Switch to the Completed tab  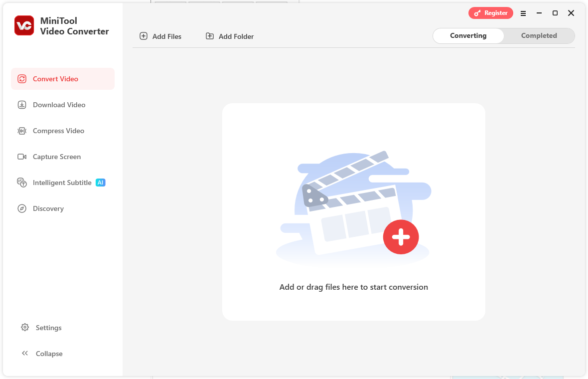539,35
